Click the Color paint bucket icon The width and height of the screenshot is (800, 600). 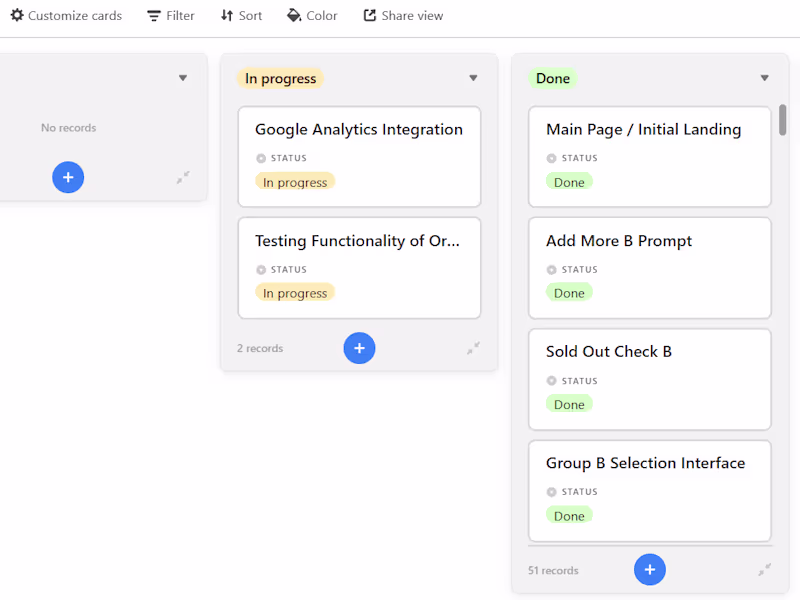click(294, 16)
